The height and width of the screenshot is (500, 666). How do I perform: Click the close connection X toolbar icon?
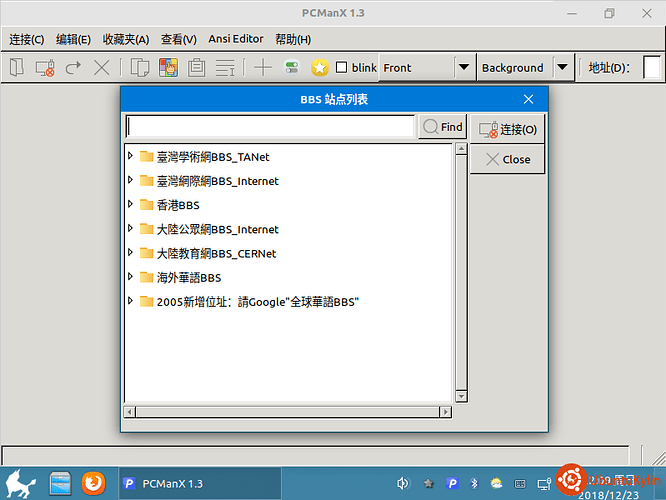pos(102,68)
